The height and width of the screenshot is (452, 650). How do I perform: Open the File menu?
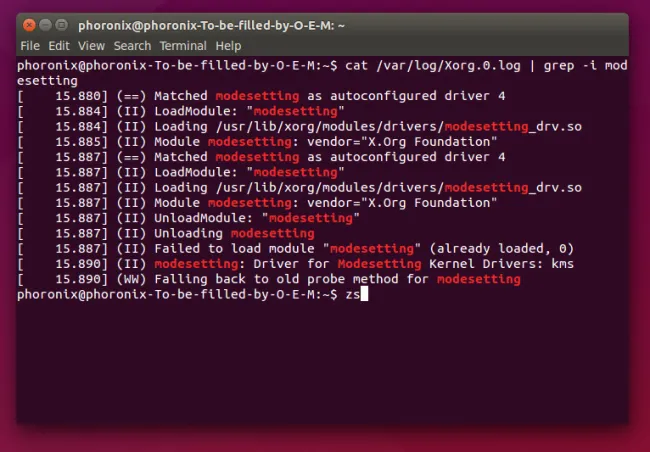pos(30,46)
